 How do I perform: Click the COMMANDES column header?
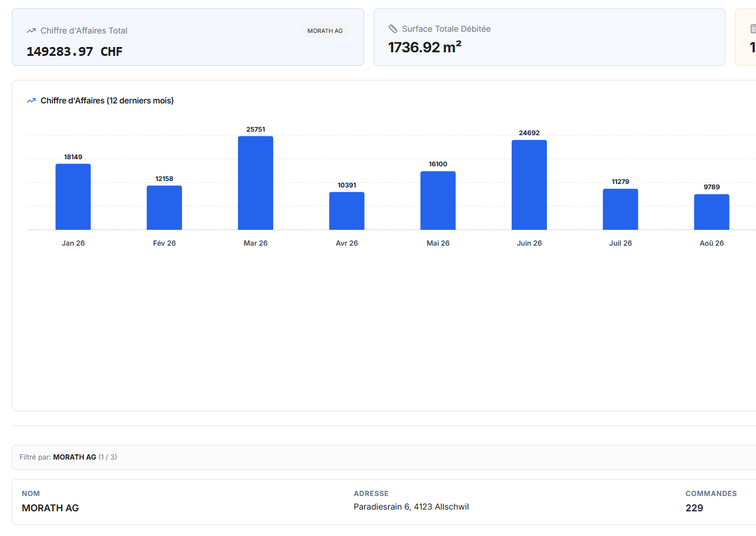tap(711, 494)
